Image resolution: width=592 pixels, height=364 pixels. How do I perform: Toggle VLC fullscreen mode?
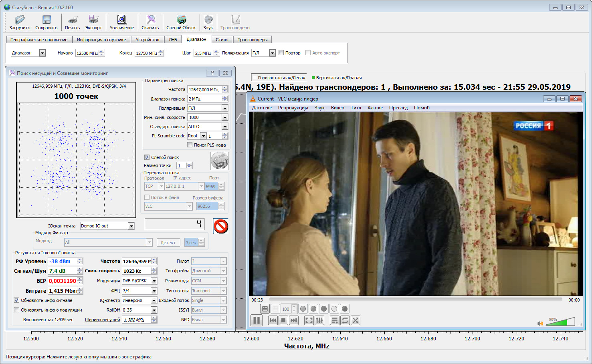point(309,320)
